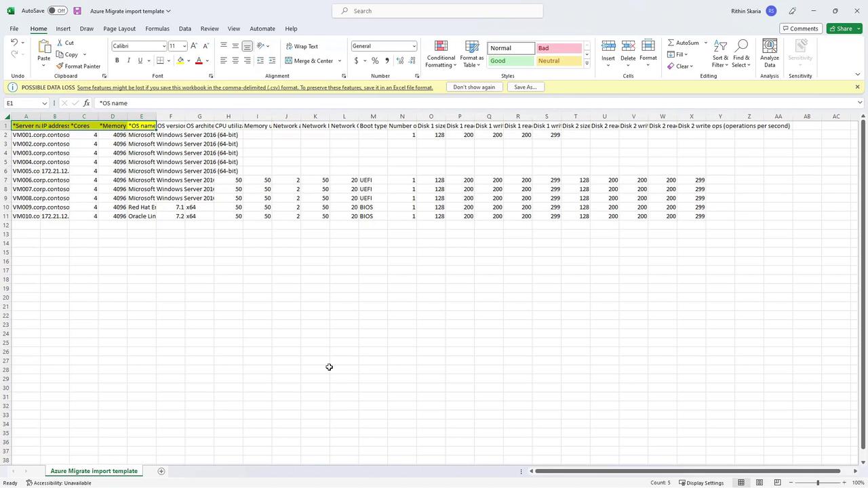Align text to the right
The height and width of the screenshot is (488, 868).
[x=247, y=61]
